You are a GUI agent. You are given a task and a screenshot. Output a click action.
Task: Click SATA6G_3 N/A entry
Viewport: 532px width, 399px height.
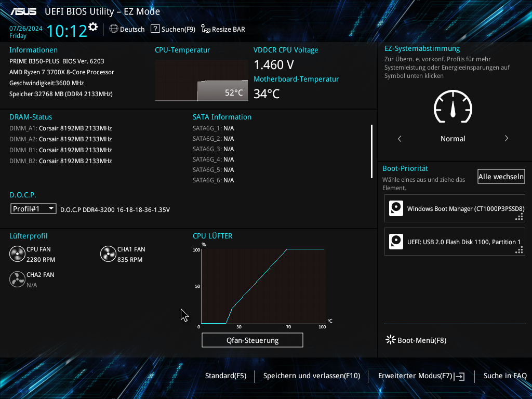coord(214,149)
